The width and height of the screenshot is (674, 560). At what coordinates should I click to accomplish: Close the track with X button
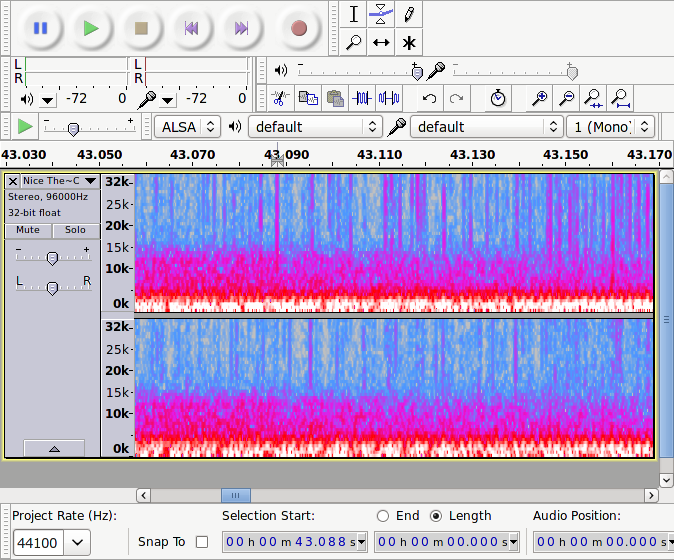[x=13, y=181]
